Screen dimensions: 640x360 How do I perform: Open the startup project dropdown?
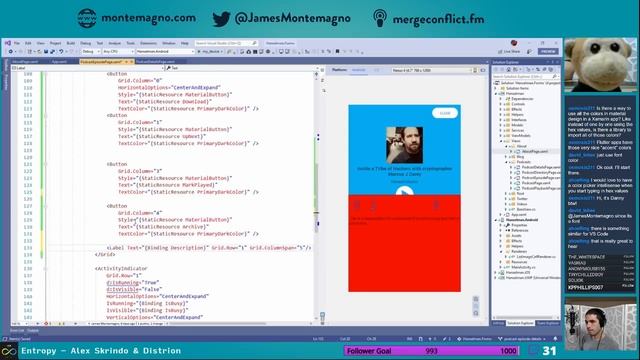(x=165, y=51)
